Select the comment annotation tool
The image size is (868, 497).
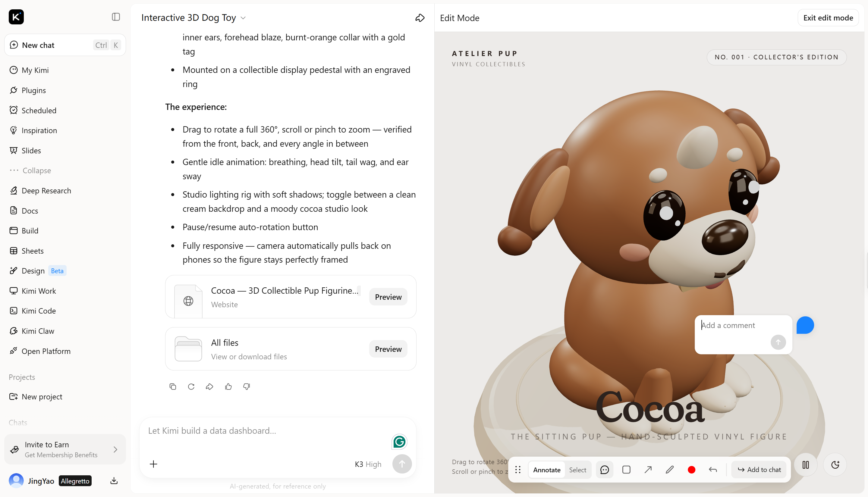click(x=604, y=470)
